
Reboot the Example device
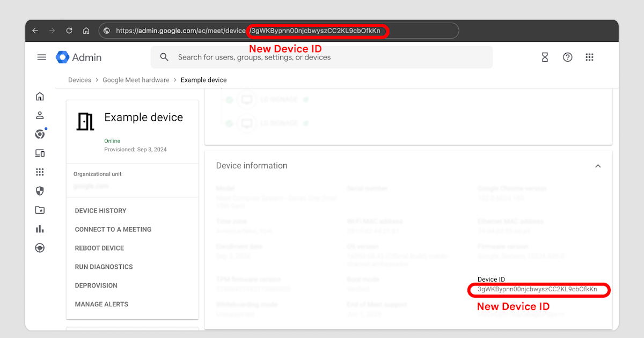click(x=99, y=248)
